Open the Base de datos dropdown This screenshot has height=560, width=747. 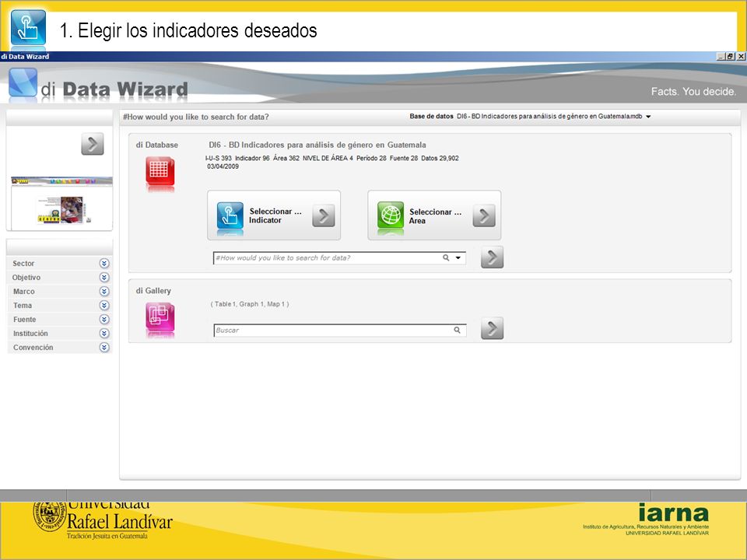click(x=648, y=117)
